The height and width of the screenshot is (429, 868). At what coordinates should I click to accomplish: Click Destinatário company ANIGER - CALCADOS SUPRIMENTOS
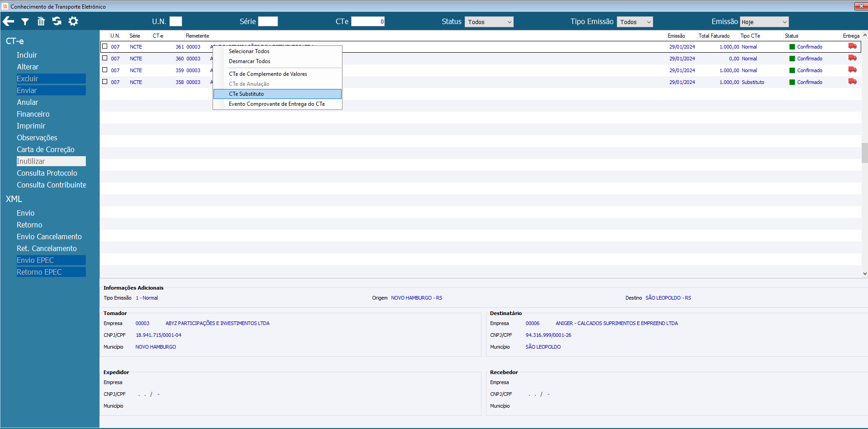[617, 323]
